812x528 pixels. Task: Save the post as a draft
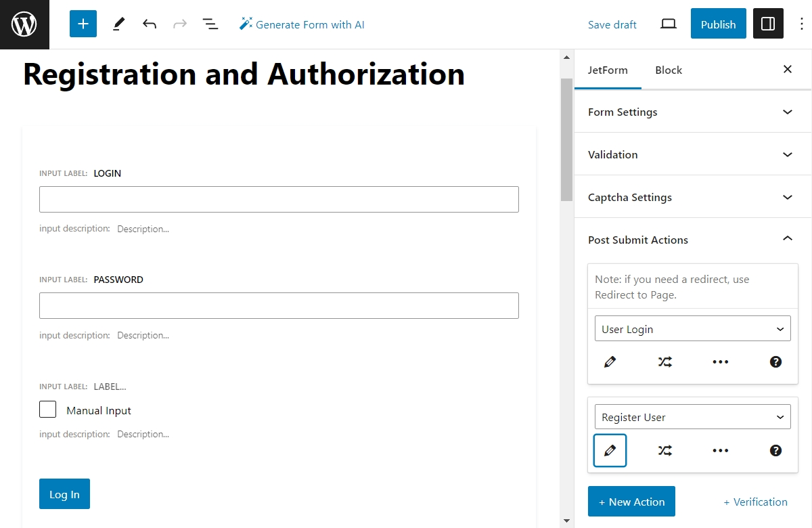(x=612, y=24)
